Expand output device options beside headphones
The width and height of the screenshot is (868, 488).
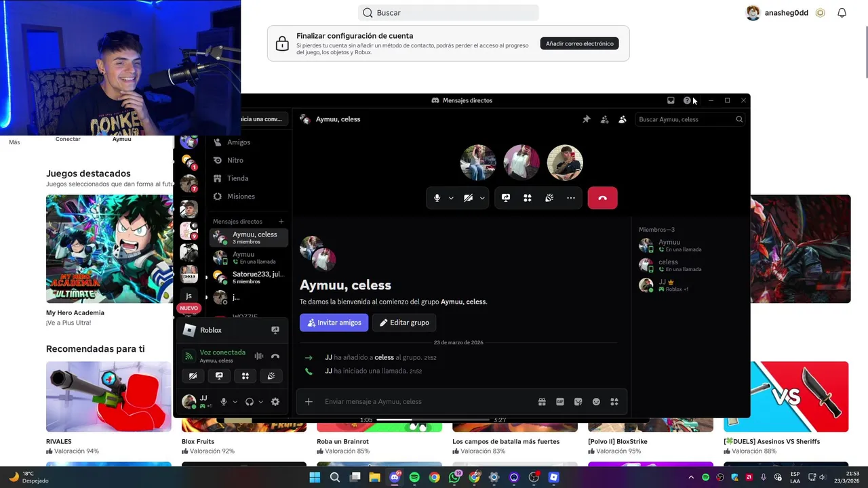coord(260,402)
